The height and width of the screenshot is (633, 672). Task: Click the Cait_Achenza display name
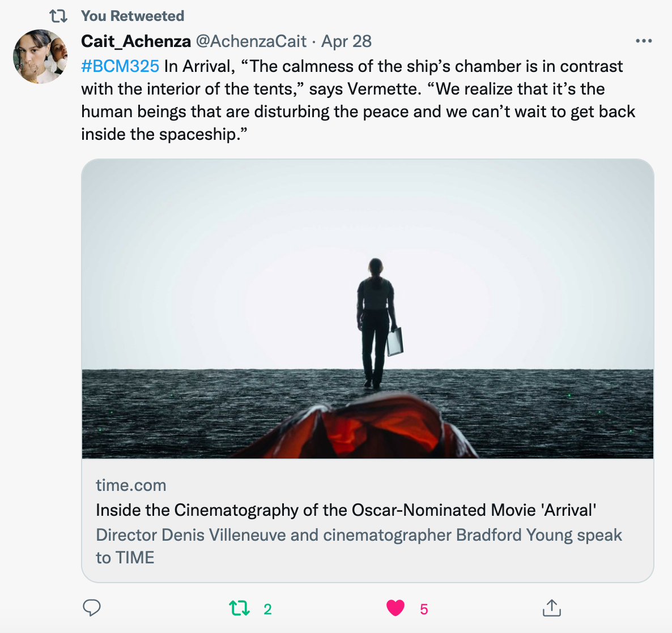tap(136, 41)
